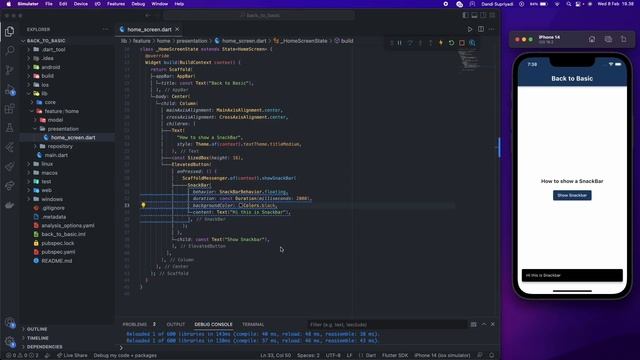This screenshot has height=360, width=640.
Task: Tap the Show Snackbar button in simulator
Action: tap(572, 196)
